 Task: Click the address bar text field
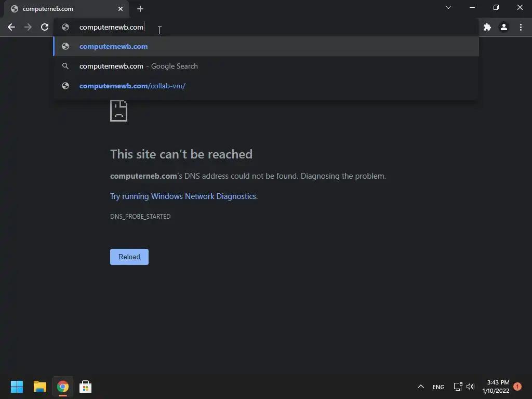(x=266, y=27)
